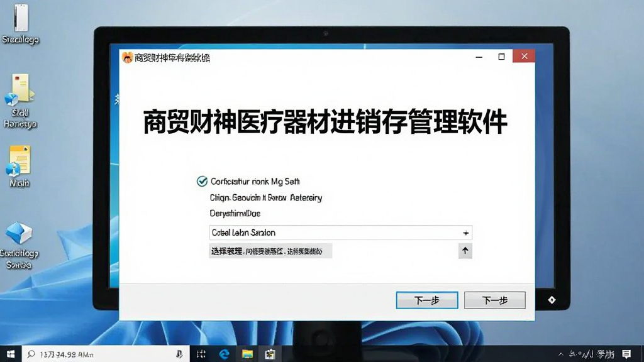Viewport: 644px width, 362px height.
Task: Open the notification center icon
Action: (x=626, y=354)
